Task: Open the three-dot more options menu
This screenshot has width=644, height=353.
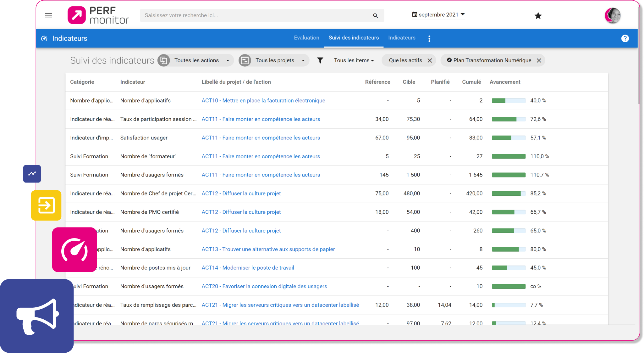Action: point(429,38)
